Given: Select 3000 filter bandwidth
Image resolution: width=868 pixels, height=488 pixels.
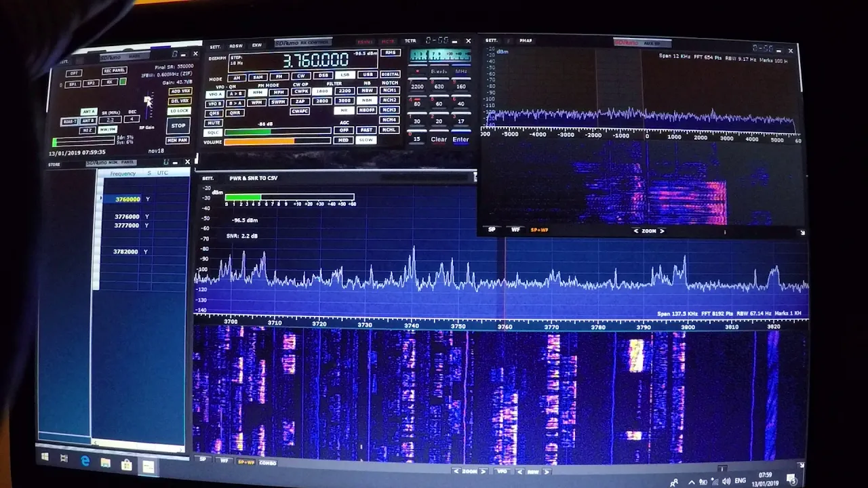Looking at the screenshot, I should click(344, 100).
